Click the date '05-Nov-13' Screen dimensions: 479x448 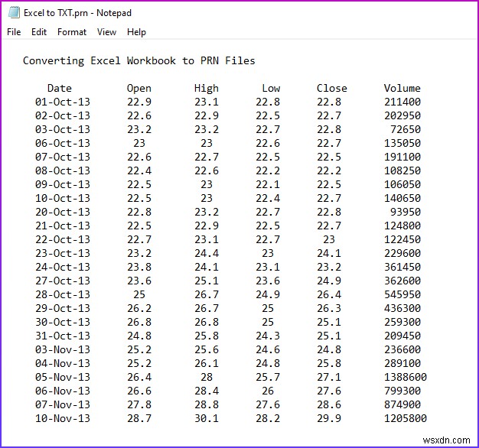(x=63, y=377)
